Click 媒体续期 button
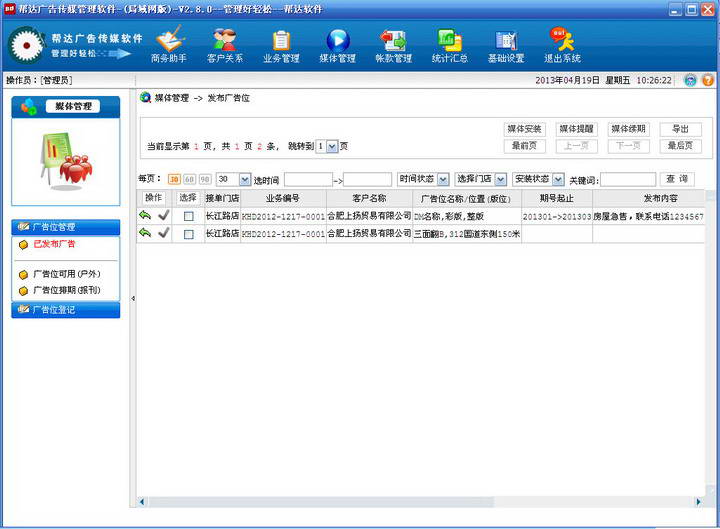The image size is (720, 529). (x=629, y=129)
